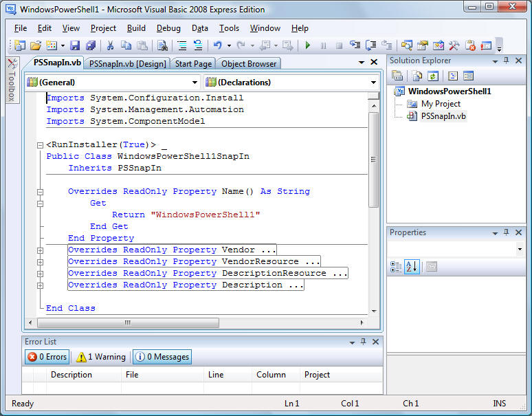Collapse the Name property block
Image resolution: width=532 pixels, height=416 pixels.
[40, 192]
